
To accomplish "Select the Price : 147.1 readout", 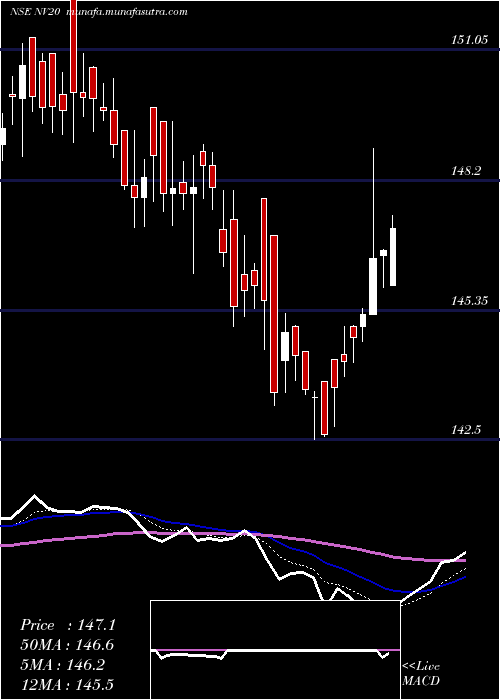I will click(x=68, y=625).
